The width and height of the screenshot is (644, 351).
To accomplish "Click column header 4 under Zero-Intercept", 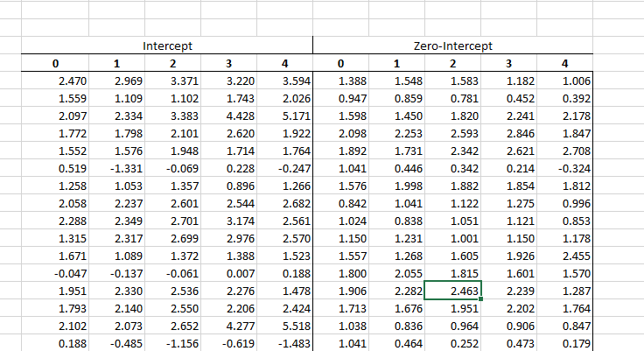I will [x=564, y=63].
